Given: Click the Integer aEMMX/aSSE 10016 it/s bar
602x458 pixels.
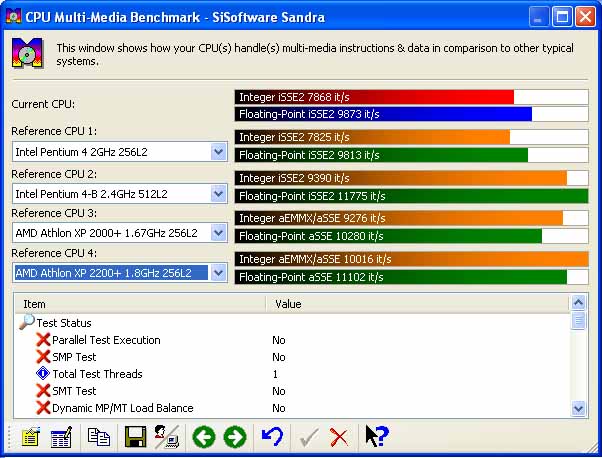Looking at the screenshot, I should [x=412, y=259].
